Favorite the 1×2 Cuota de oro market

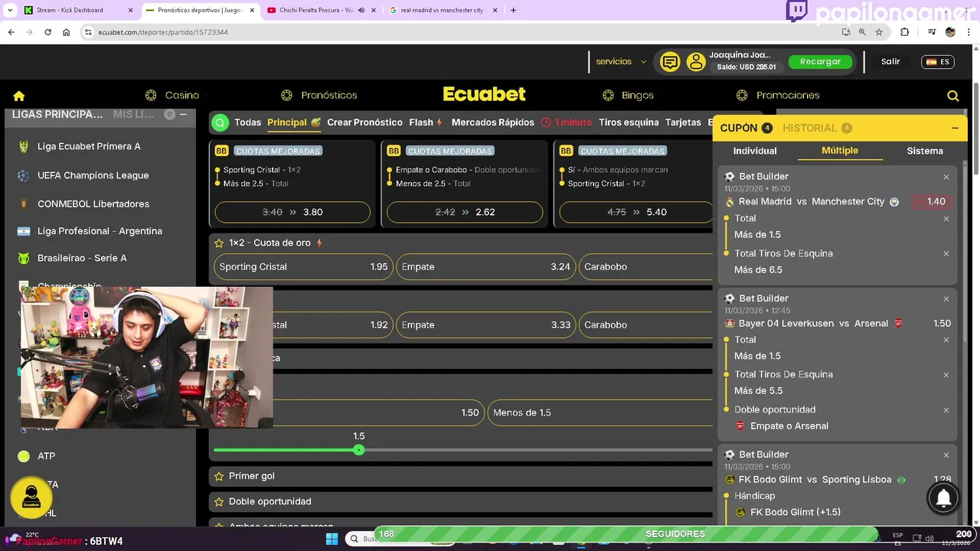point(219,243)
